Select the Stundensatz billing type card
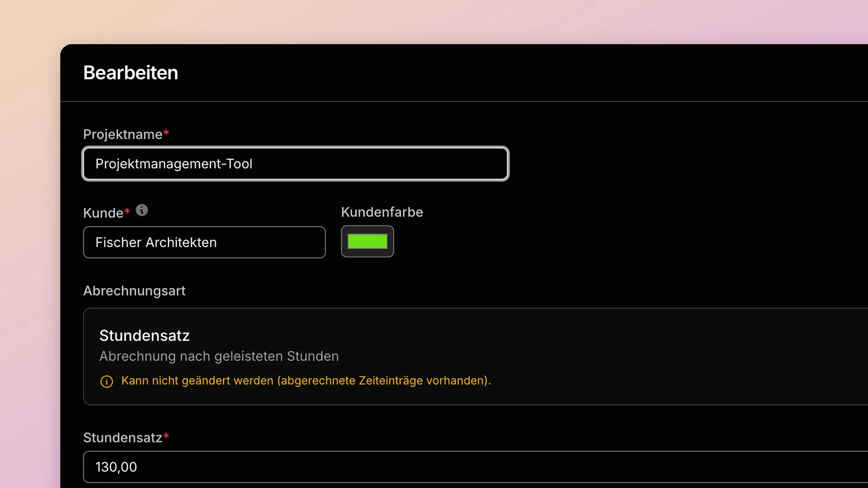The width and height of the screenshot is (868, 488). click(x=475, y=356)
